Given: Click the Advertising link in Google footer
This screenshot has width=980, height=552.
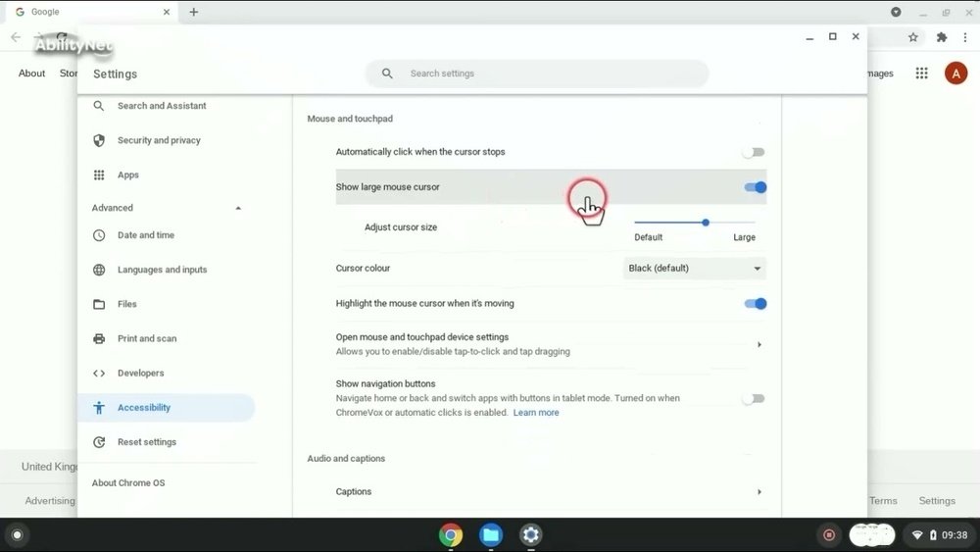Looking at the screenshot, I should point(50,501).
